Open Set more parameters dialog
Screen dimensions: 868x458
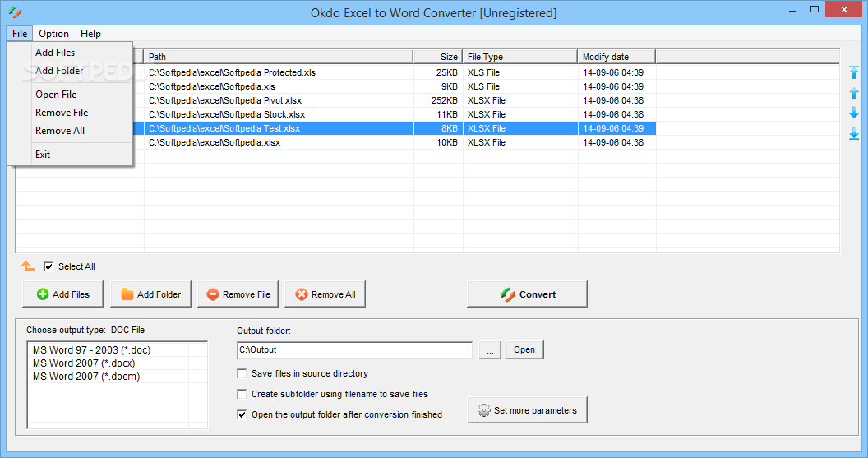(x=527, y=409)
